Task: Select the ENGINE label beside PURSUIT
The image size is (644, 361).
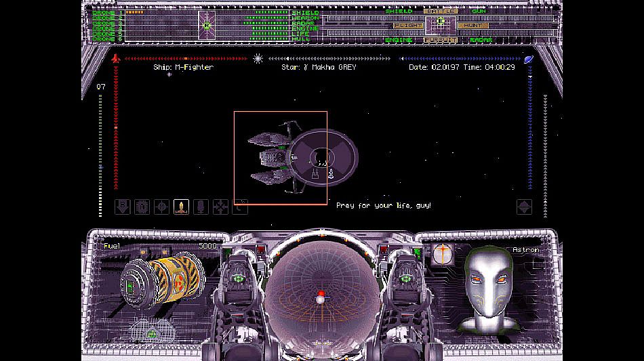Action: (399, 40)
